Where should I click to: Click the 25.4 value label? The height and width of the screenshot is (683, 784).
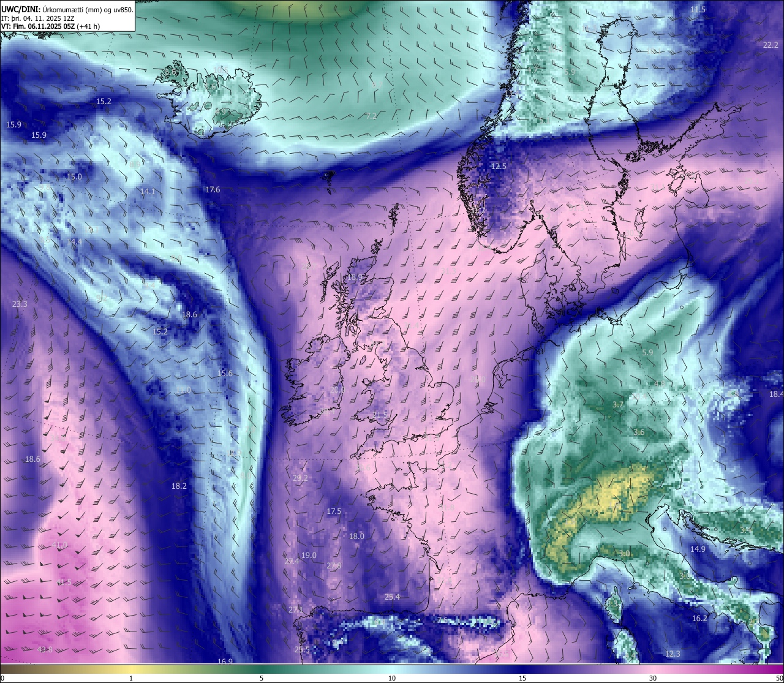pyautogui.click(x=392, y=597)
